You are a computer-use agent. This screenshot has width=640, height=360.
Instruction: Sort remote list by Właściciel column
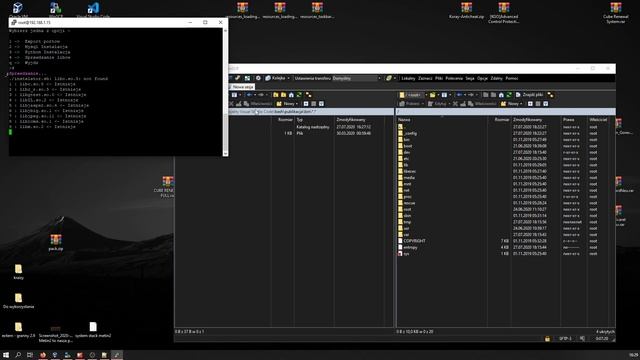[598, 120]
